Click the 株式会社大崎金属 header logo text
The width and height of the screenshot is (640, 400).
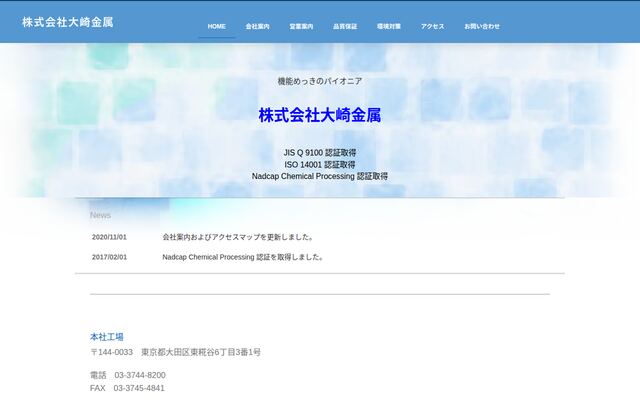(x=68, y=22)
